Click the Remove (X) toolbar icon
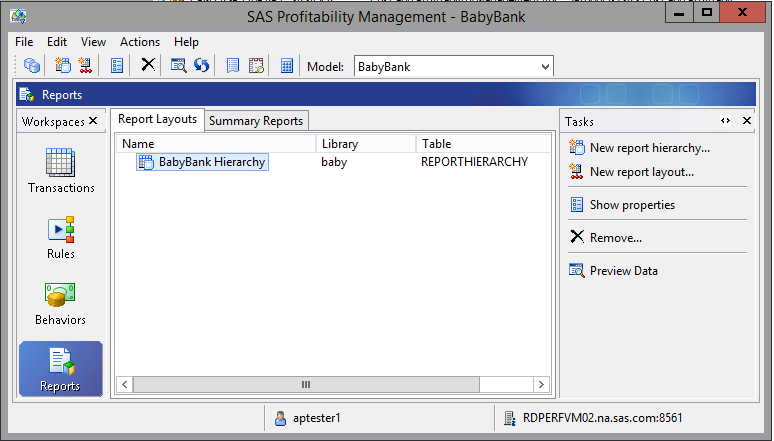The width and height of the screenshot is (774, 441). pyautogui.click(x=148, y=66)
